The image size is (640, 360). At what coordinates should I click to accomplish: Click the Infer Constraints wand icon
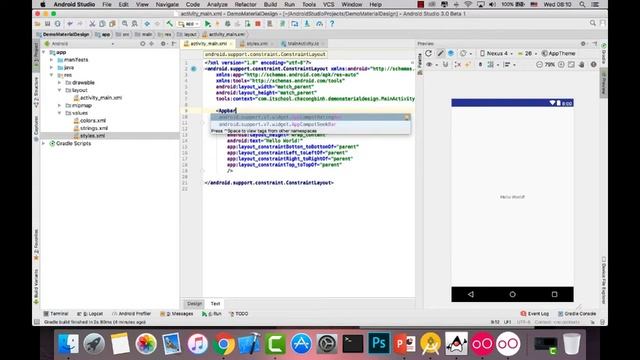click(468, 64)
